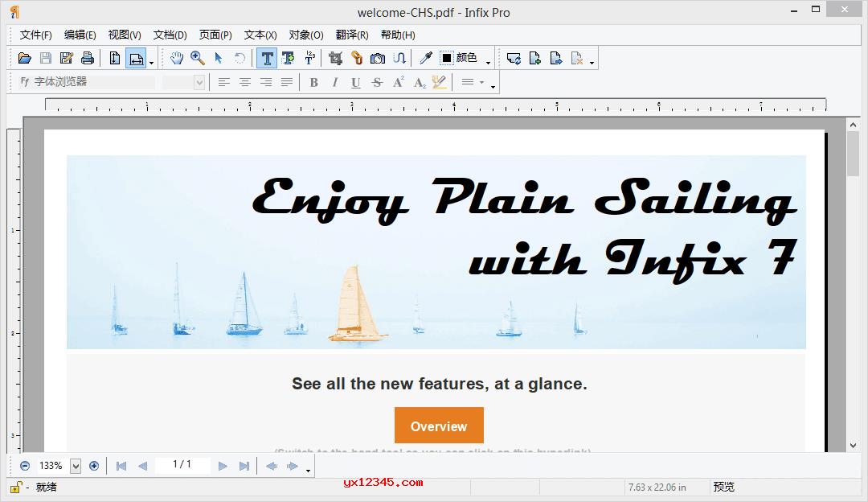Click the camera snapshot tool

coord(378,58)
